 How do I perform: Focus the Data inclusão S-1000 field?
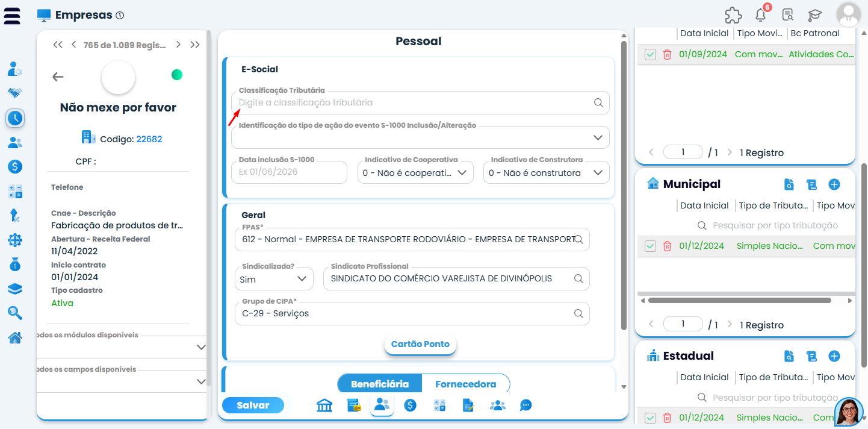290,172
